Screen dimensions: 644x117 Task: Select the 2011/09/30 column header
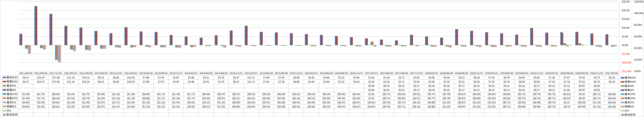coord(41,73)
